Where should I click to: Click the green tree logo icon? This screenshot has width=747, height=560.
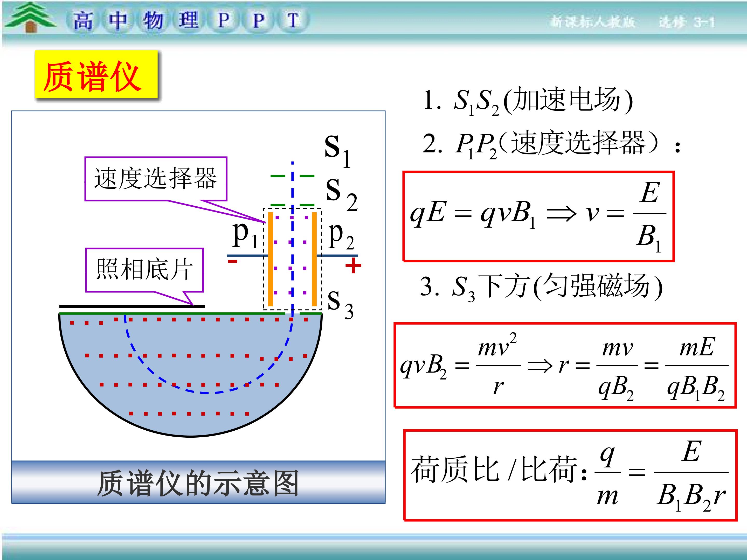[30, 18]
